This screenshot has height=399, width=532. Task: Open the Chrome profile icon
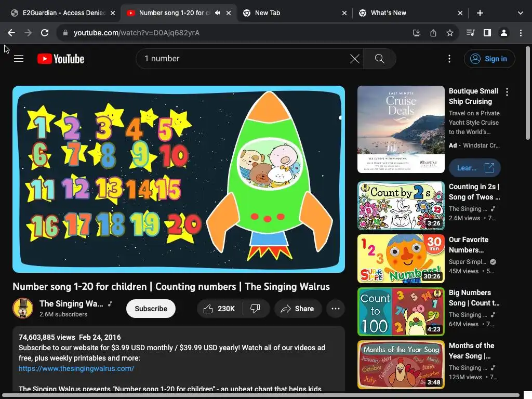pyautogui.click(x=504, y=33)
